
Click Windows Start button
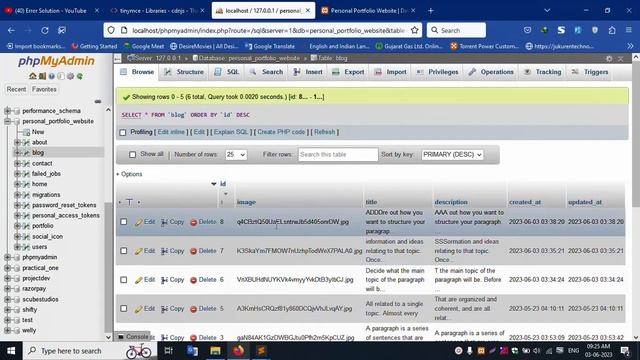pyautogui.click(x=11, y=351)
